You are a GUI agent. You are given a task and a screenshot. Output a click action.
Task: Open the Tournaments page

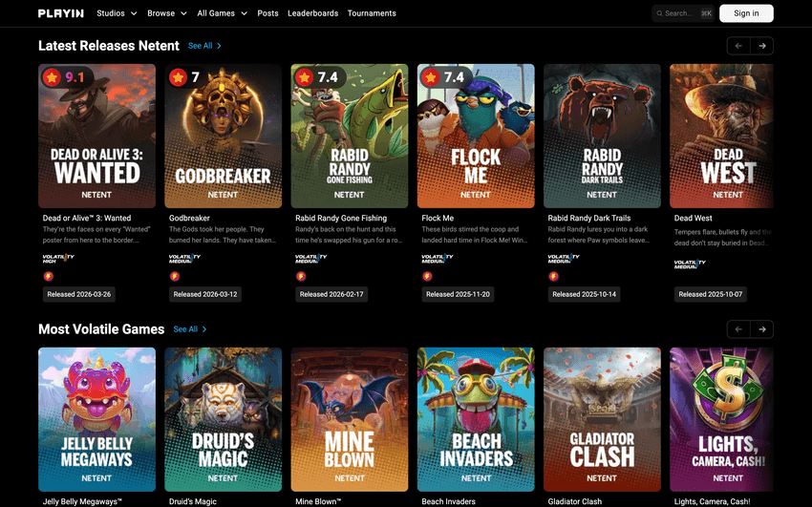(x=372, y=13)
